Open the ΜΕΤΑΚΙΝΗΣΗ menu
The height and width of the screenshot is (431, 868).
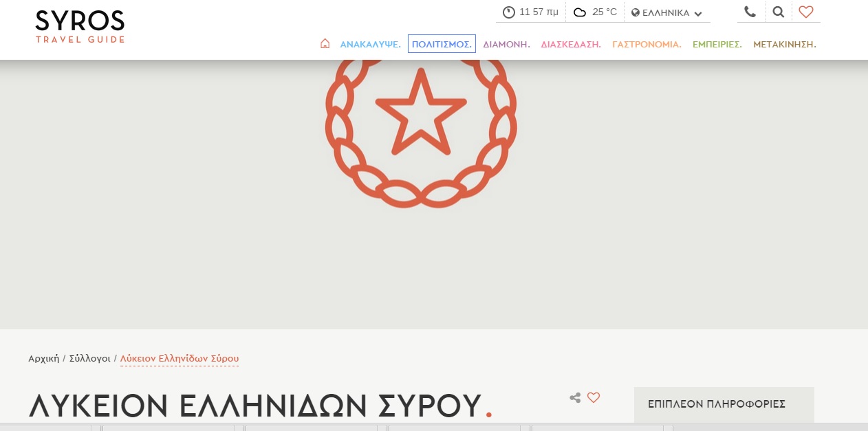tap(784, 44)
